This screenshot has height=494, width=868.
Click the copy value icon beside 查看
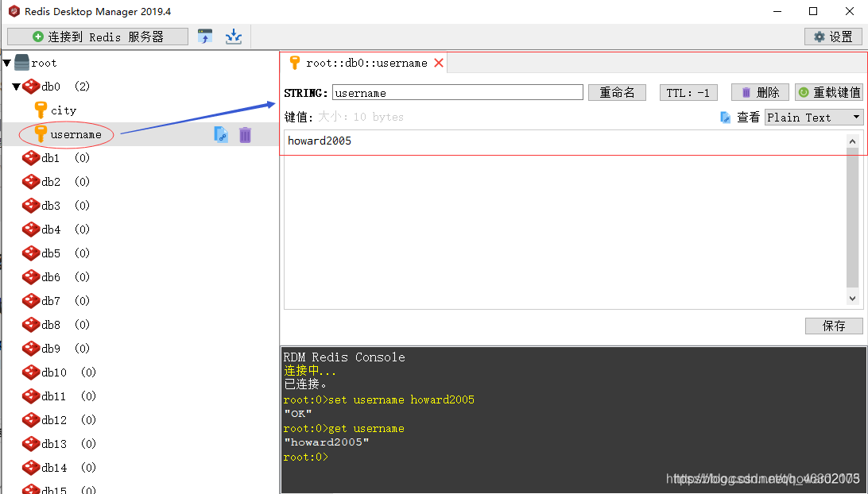pos(725,118)
